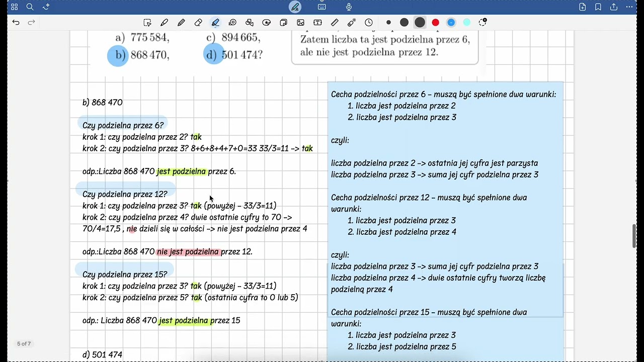Choose the medium stroke thickness dot
The image size is (644, 362).
click(404, 23)
